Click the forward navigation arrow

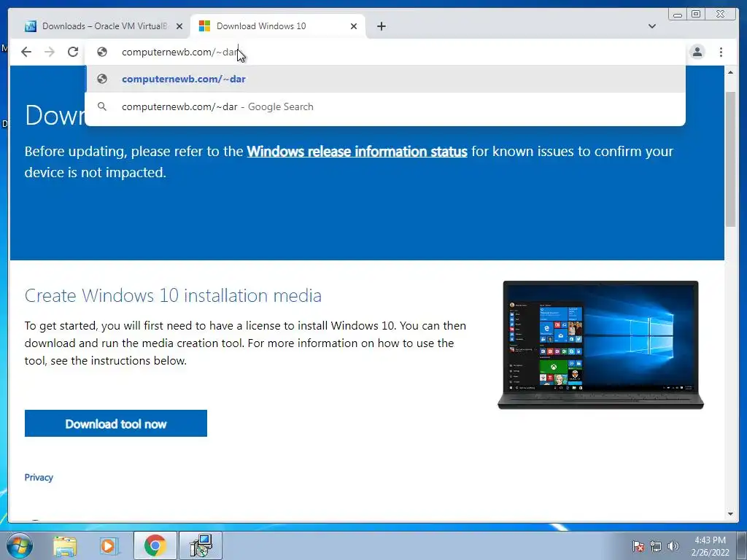pyautogui.click(x=50, y=52)
